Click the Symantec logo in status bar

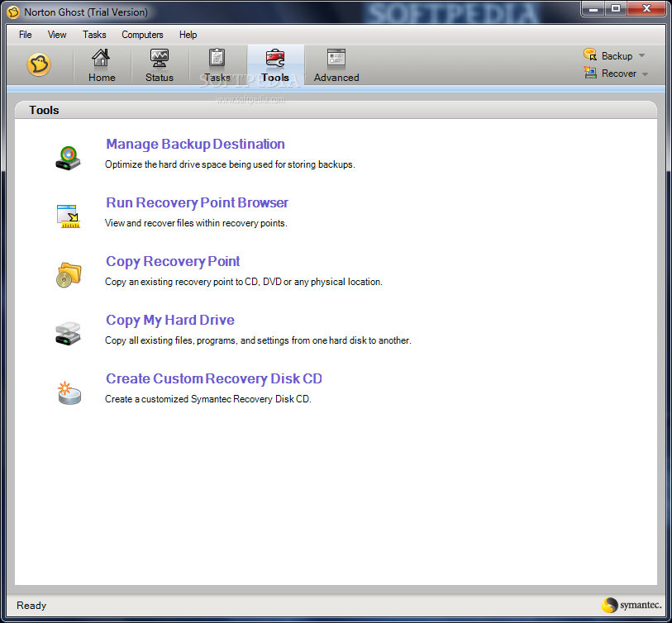click(x=631, y=605)
